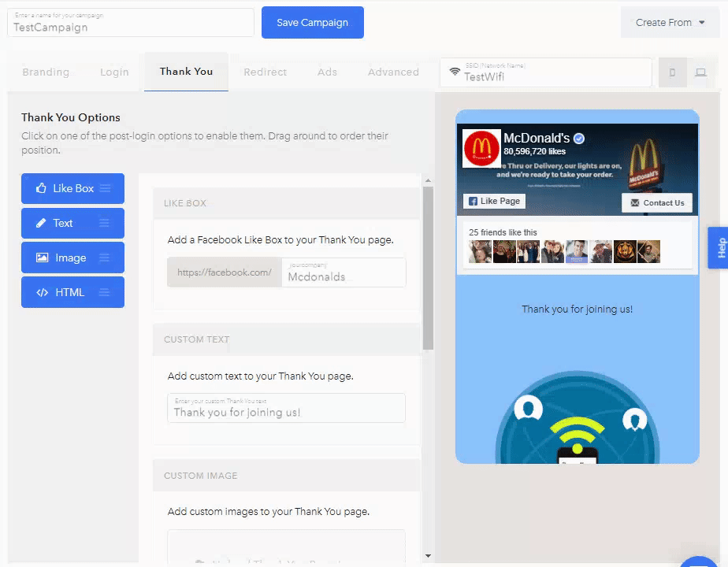Click the thumbs-up icon on Like Box

pyautogui.click(x=41, y=188)
